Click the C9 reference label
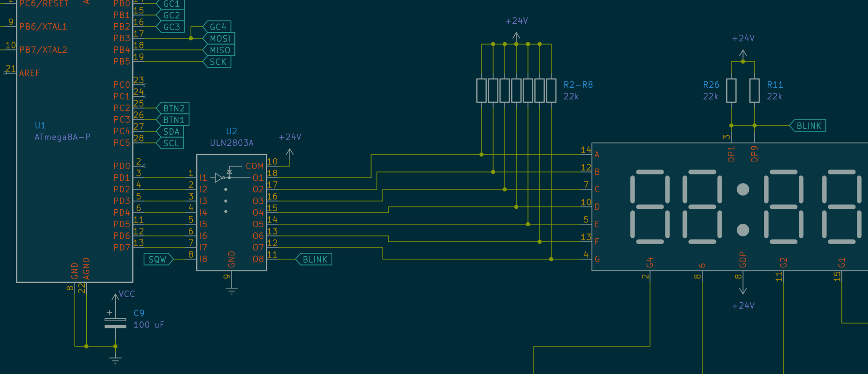Image resolution: width=868 pixels, height=374 pixels. [139, 313]
